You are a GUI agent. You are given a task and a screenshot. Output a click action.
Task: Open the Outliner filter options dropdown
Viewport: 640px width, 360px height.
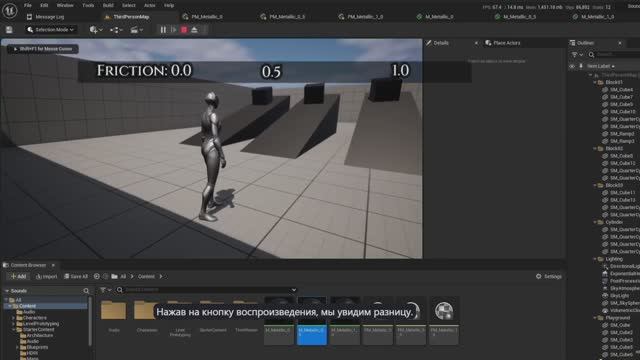(x=577, y=55)
